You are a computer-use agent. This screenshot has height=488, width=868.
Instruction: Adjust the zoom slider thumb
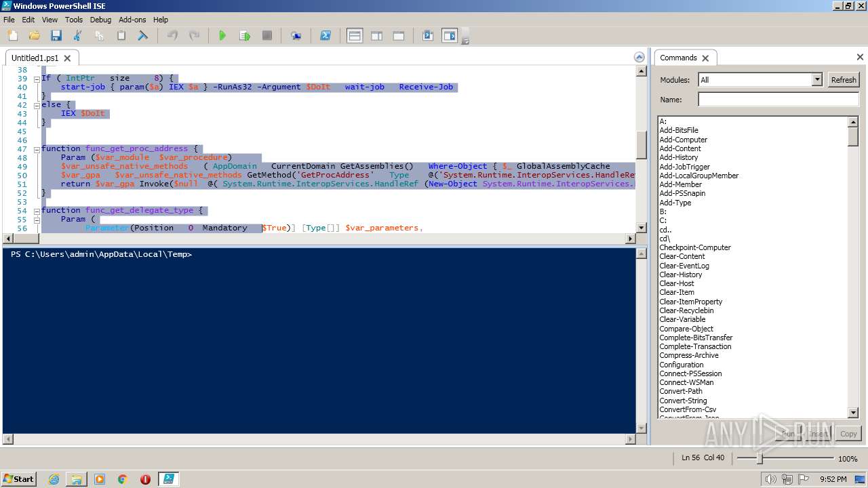(x=759, y=459)
